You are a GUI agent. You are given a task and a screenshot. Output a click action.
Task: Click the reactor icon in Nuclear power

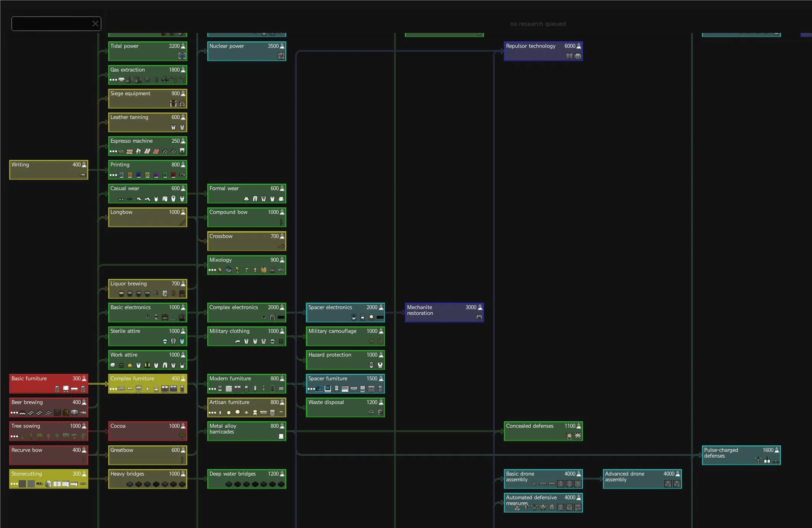281,56
